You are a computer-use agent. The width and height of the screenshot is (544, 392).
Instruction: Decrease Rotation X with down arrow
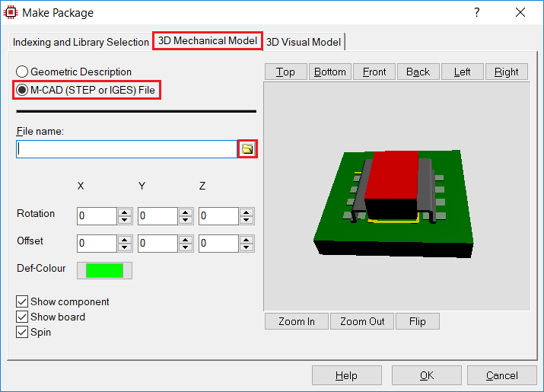coord(125,220)
